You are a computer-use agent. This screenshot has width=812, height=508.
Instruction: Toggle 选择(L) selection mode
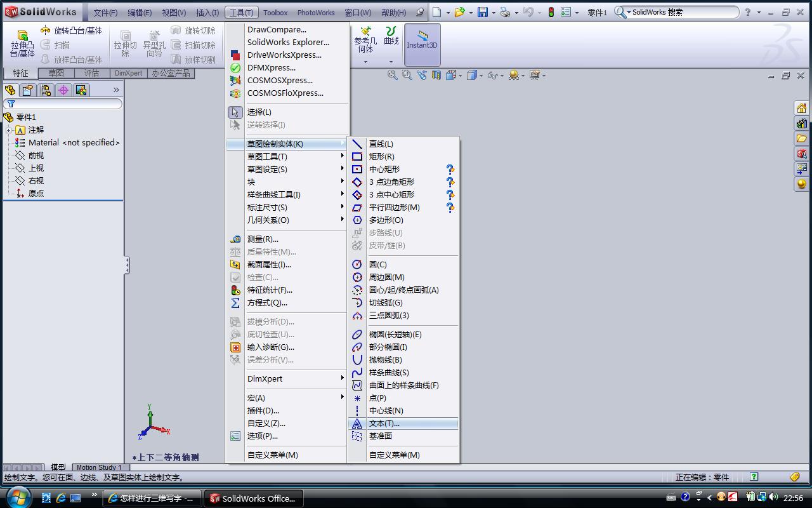click(287, 112)
